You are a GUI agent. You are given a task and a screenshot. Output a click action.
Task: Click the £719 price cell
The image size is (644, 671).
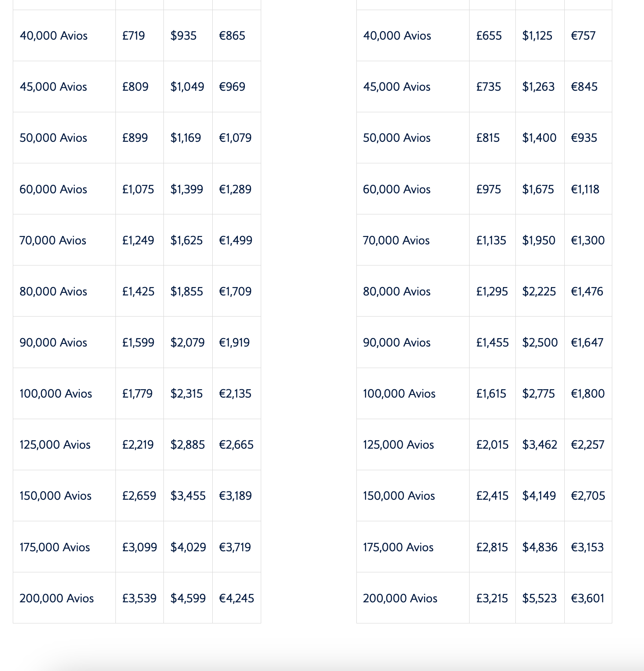tap(133, 36)
